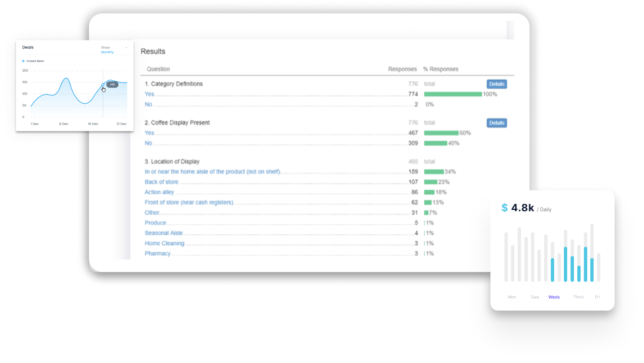Select the Seasonal Aisle response link
Image resolution: width=644 pixels, height=363 pixels.
(164, 233)
